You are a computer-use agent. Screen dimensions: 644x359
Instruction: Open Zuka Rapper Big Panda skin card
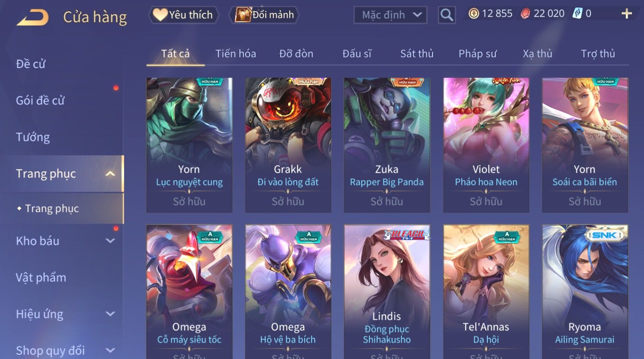387,145
